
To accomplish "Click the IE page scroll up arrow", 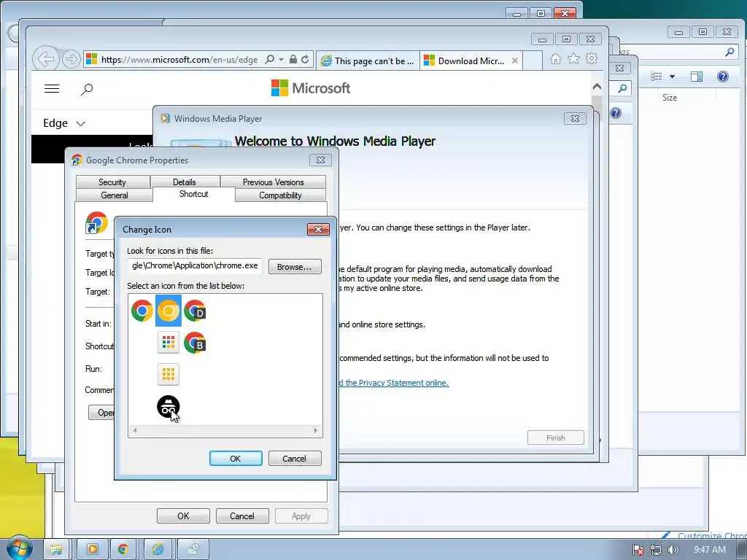I will pyautogui.click(x=597, y=87).
